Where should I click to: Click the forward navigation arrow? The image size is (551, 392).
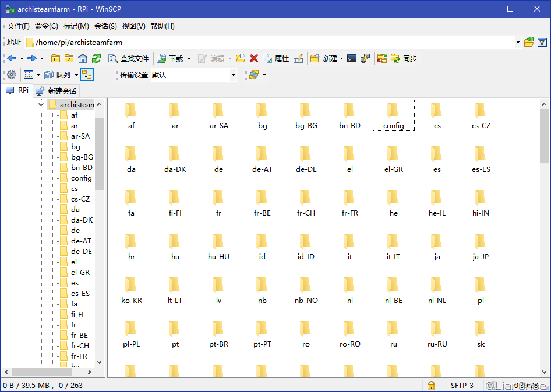point(31,58)
